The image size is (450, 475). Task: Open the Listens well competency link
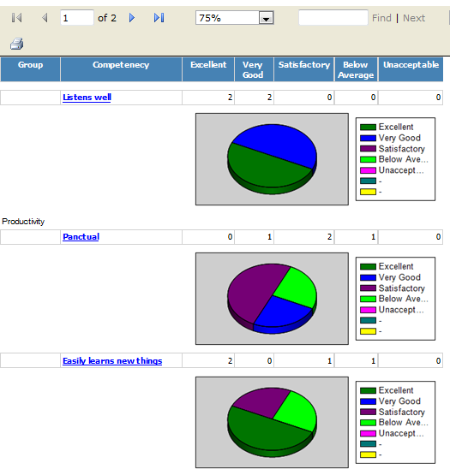pos(87,97)
